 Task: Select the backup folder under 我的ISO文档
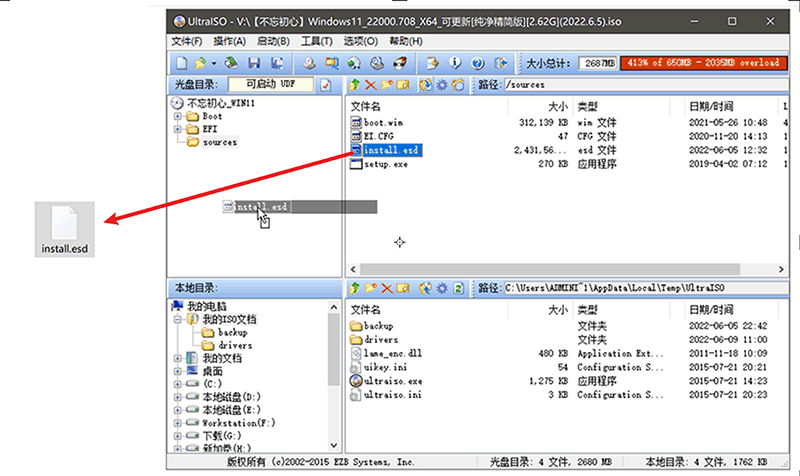[232, 333]
